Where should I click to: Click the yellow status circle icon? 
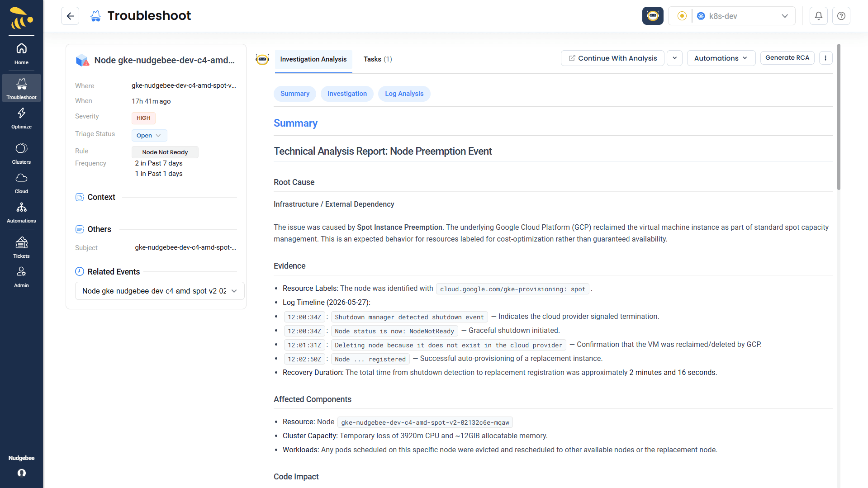682,16
